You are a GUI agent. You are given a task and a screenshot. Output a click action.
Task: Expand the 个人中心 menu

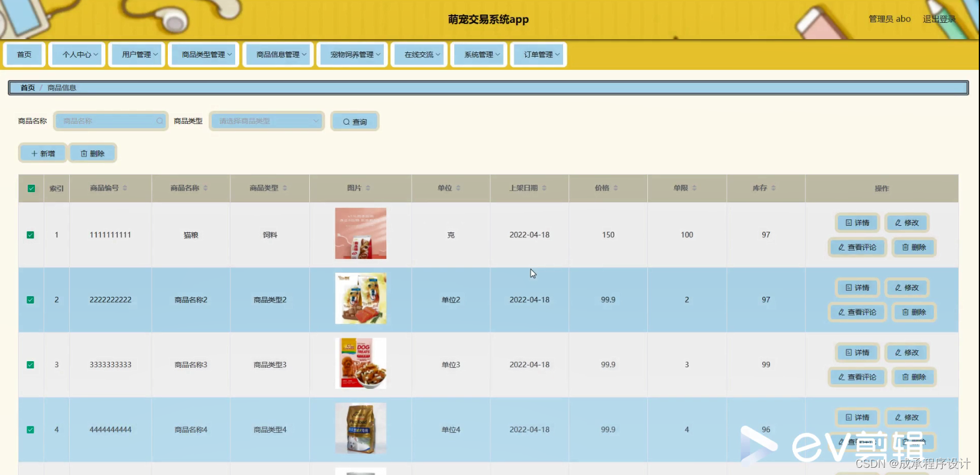[x=77, y=54]
